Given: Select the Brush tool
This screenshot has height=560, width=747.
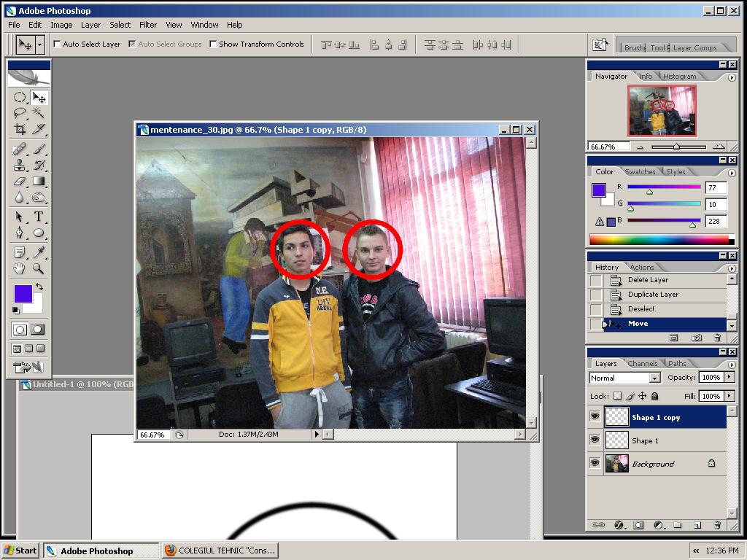Looking at the screenshot, I should click(39, 149).
